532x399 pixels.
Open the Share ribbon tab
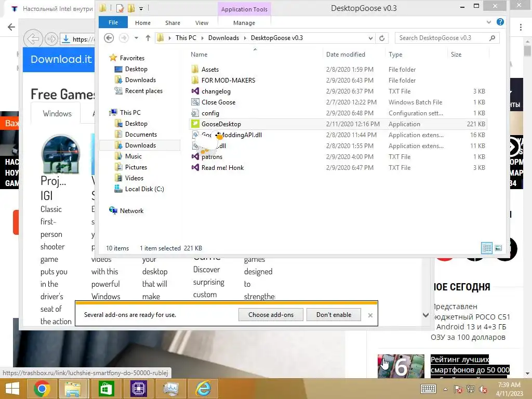coord(172,23)
